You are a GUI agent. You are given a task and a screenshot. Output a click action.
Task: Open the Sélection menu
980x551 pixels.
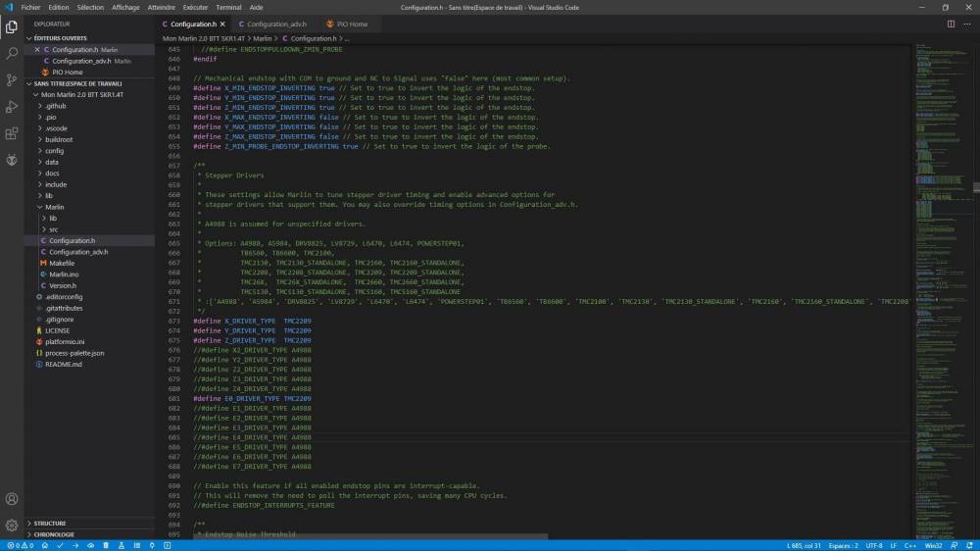pyautogui.click(x=90, y=8)
